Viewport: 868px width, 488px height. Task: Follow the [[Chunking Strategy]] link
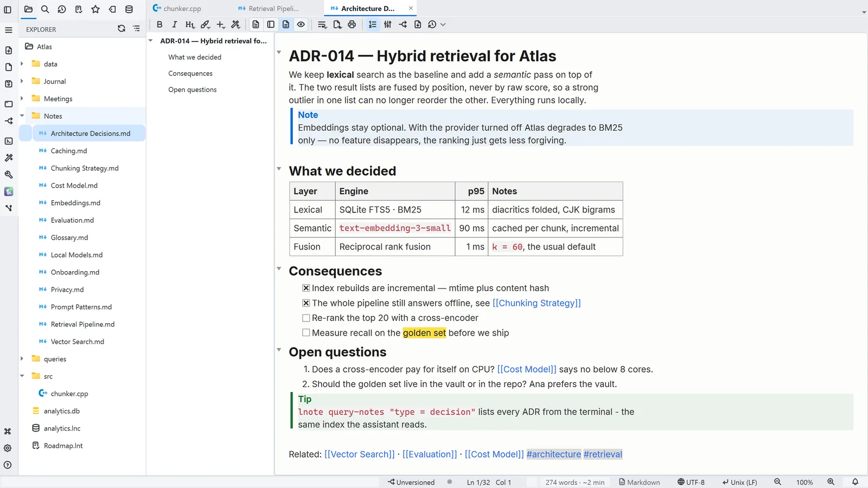click(x=537, y=303)
